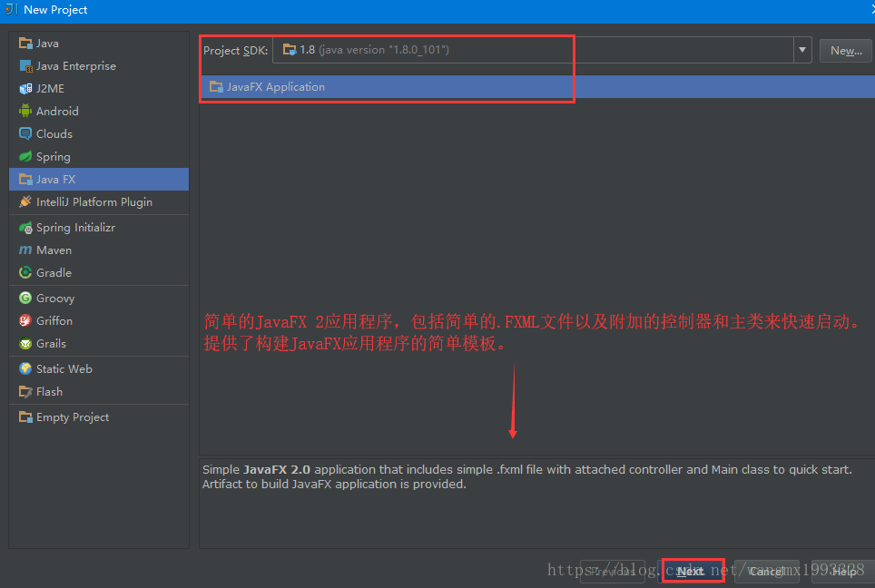Pick the Spring project type

[x=99, y=157]
